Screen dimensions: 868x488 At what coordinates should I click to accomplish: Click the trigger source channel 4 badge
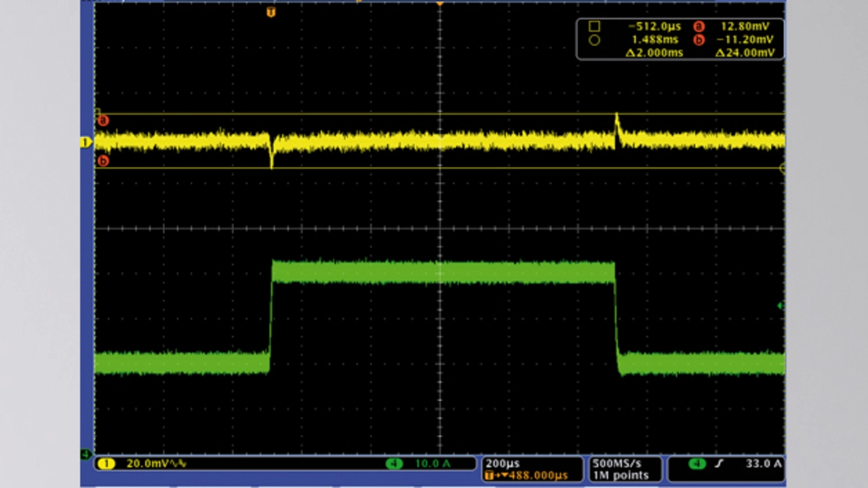pyautogui.click(x=696, y=464)
